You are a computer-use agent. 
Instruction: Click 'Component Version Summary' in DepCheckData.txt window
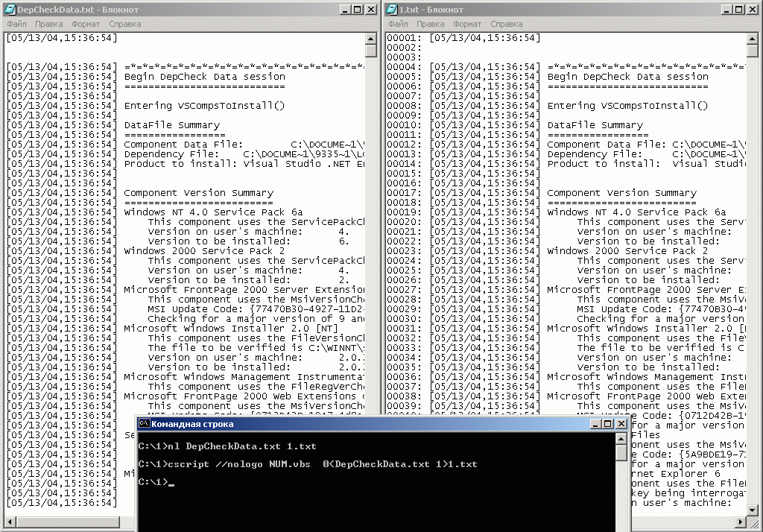click(x=198, y=193)
